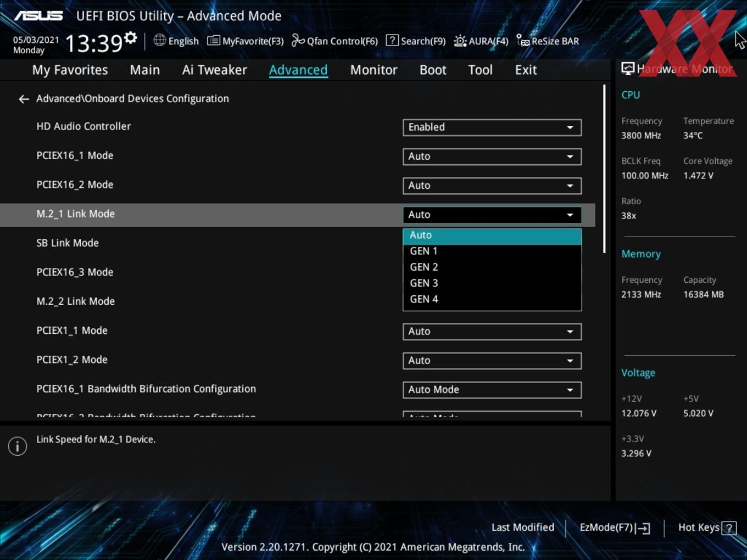This screenshot has width=747, height=560.
Task: Open the PCIEX16_1 Bandwidth Bifurcation Configuration dropdown
Action: (492, 390)
